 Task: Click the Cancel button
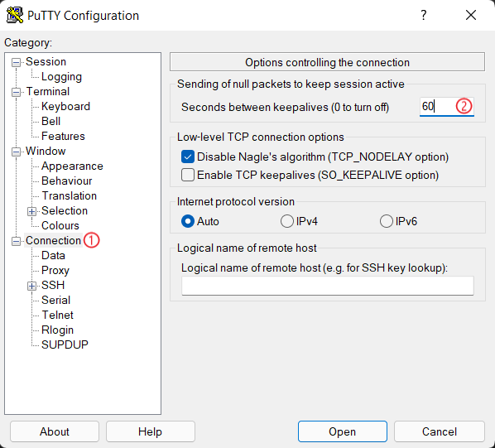tap(439, 431)
